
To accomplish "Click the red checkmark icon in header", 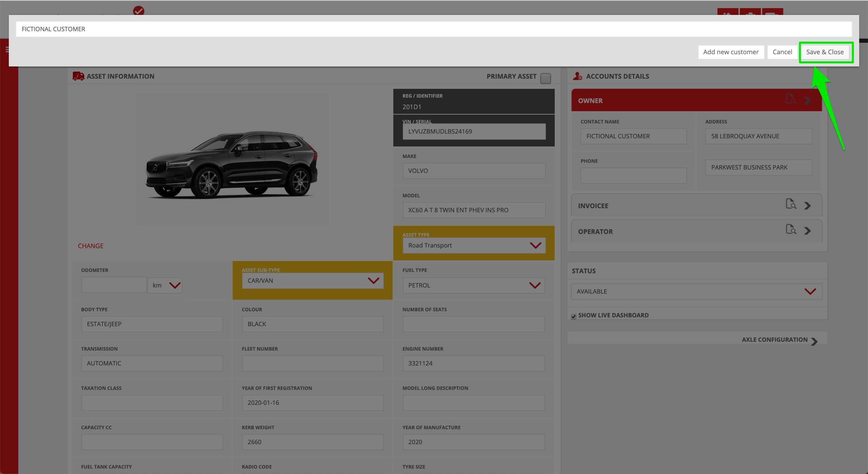I will click(139, 11).
